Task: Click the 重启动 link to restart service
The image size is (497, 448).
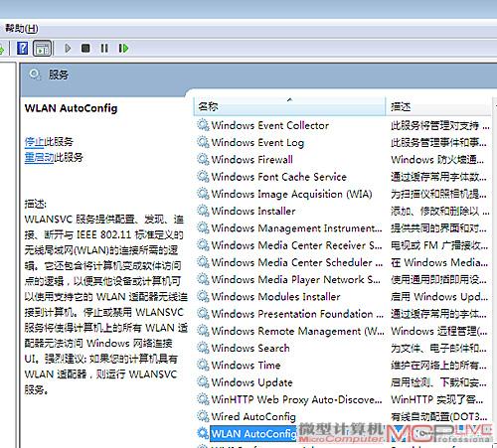Action: point(39,157)
